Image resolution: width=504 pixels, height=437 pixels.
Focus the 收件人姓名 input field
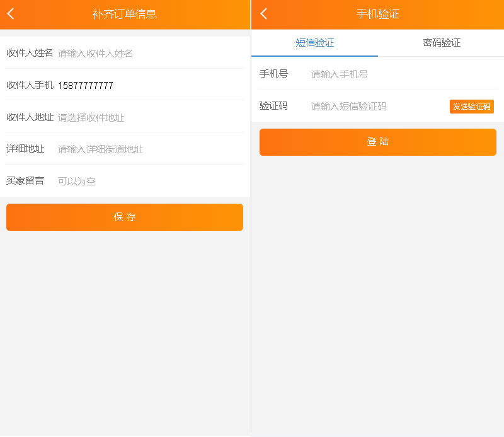tap(150, 53)
